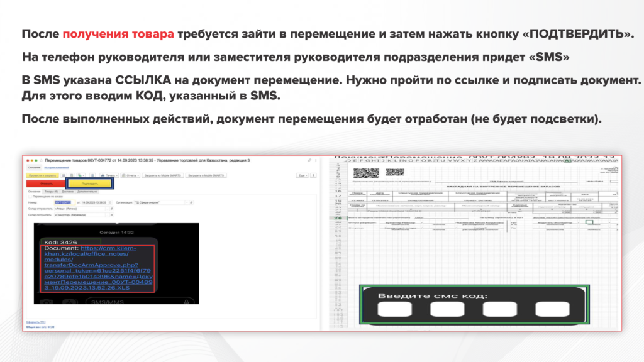The width and height of the screenshot is (644, 362).
Task: Click Выгрузить в Mobile SMARTS button
Action: [x=206, y=175]
